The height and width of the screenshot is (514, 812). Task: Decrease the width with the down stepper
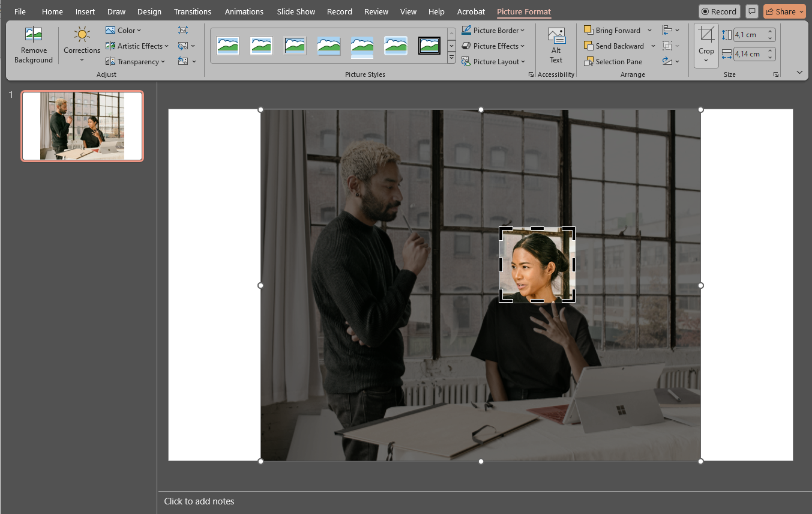click(x=771, y=57)
